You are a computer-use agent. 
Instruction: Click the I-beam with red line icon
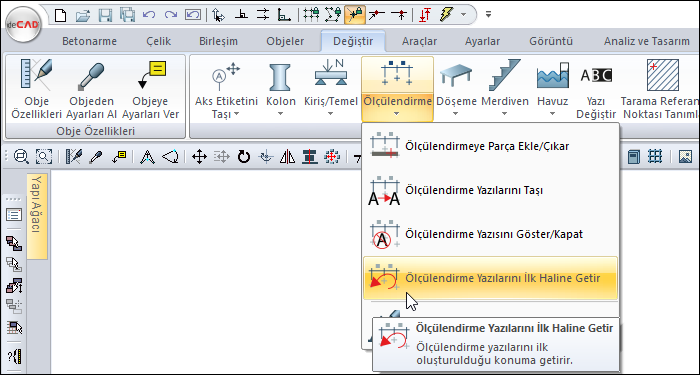click(x=309, y=156)
